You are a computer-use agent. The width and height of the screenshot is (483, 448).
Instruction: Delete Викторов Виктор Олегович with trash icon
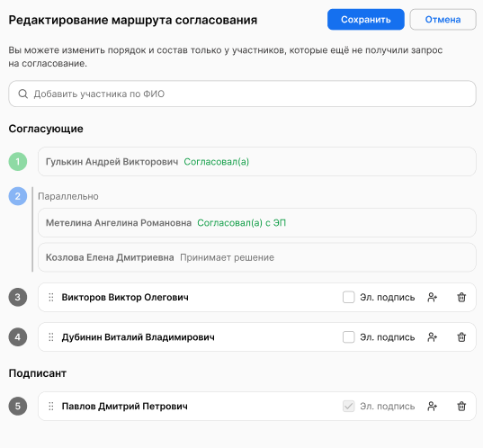[461, 298]
